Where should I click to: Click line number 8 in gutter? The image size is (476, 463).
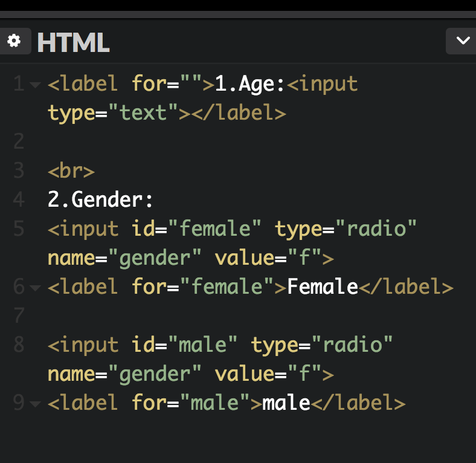19,345
